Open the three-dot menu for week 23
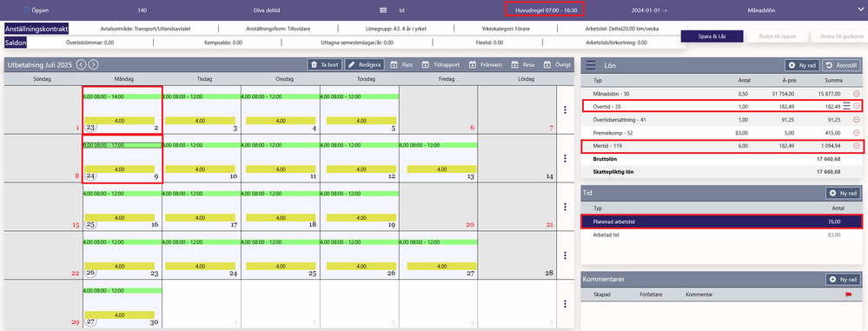This screenshot has width=868, height=331. pyautogui.click(x=565, y=109)
